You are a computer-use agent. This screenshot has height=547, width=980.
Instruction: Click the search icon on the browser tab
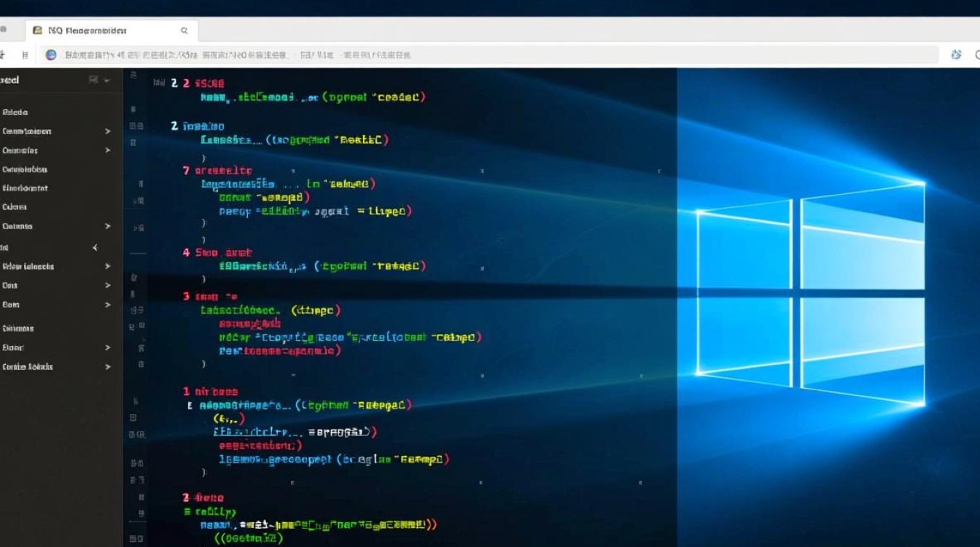(x=184, y=31)
